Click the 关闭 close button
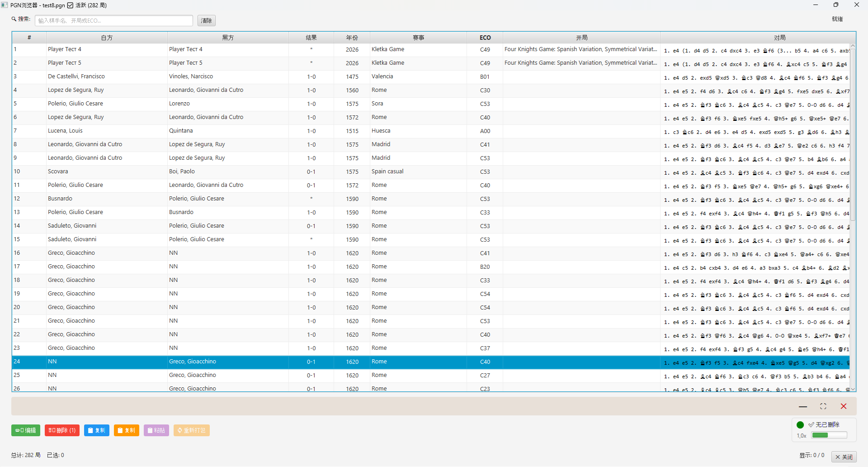 [x=844, y=457]
